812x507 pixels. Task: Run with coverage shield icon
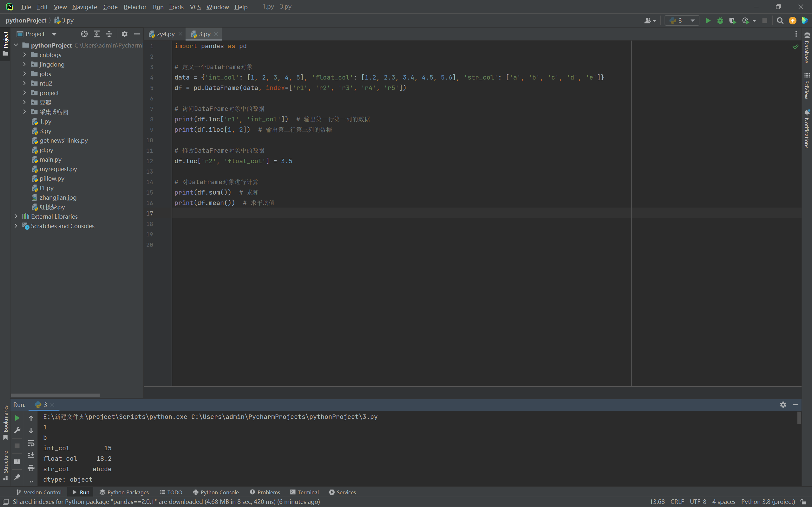(x=732, y=21)
